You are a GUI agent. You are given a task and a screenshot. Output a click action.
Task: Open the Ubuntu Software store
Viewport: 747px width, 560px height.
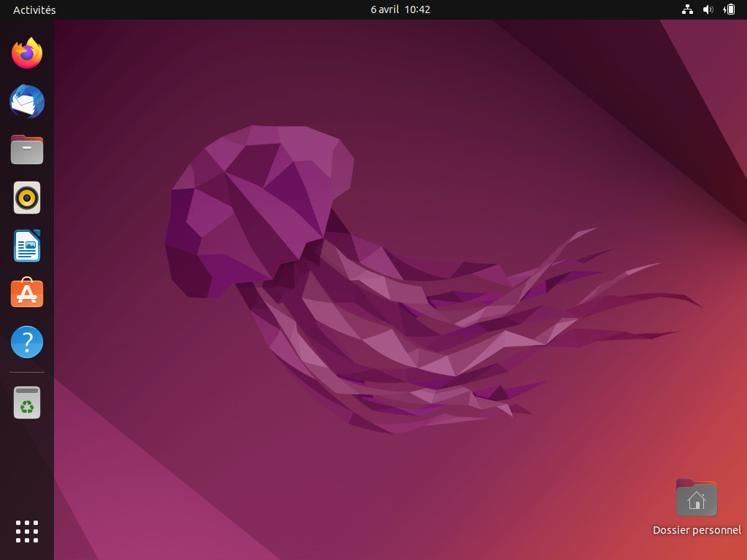27,292
